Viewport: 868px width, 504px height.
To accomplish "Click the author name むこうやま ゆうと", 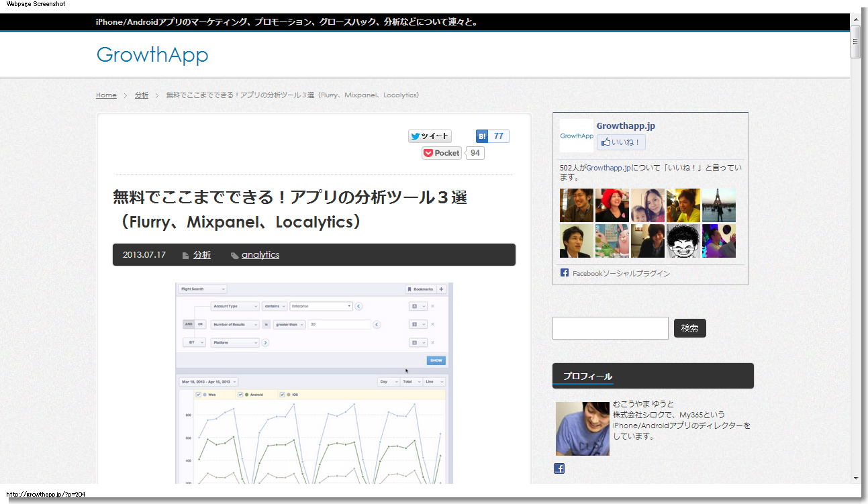I will click(644, 404).
